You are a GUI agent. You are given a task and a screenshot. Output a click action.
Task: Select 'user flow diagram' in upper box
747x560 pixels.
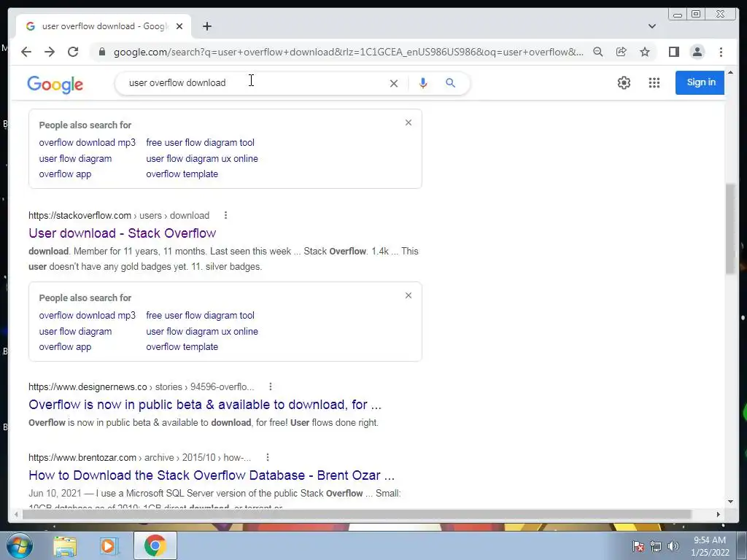tap(75, 158)
